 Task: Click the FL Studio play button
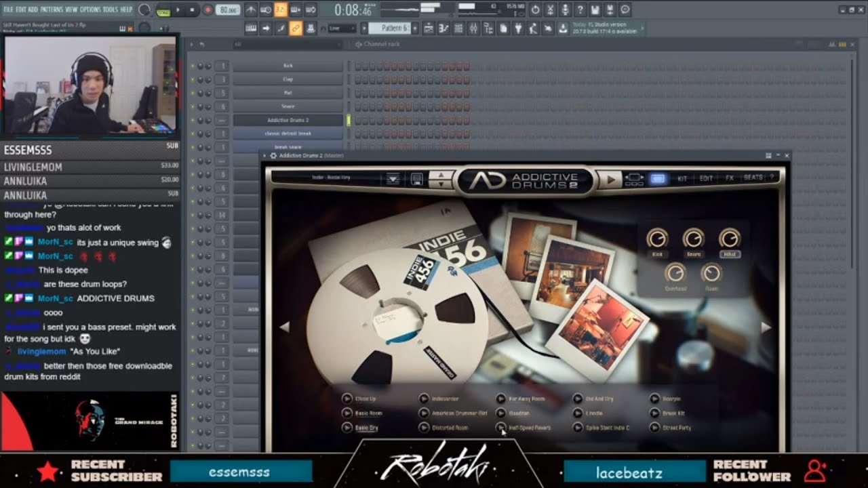178,10
